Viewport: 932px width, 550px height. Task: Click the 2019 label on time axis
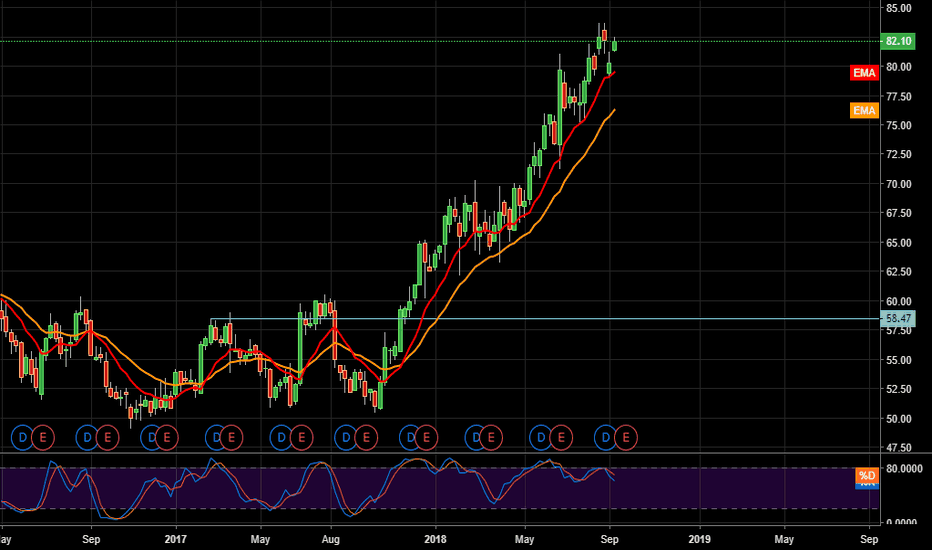(699, 539)
